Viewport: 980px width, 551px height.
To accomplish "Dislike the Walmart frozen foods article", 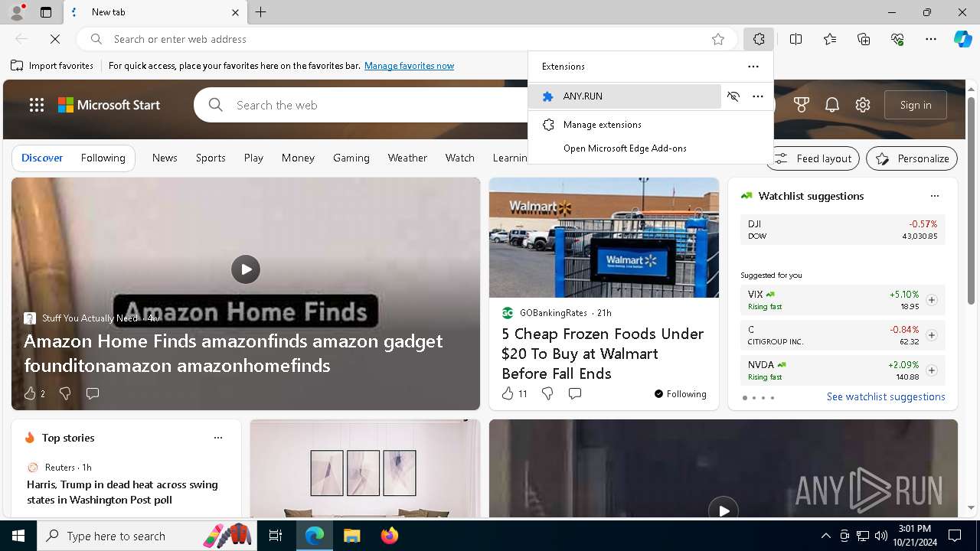I will [x=547, y=393].
